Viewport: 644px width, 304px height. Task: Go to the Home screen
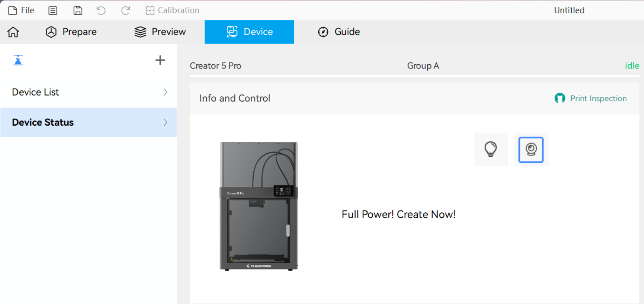13,32
